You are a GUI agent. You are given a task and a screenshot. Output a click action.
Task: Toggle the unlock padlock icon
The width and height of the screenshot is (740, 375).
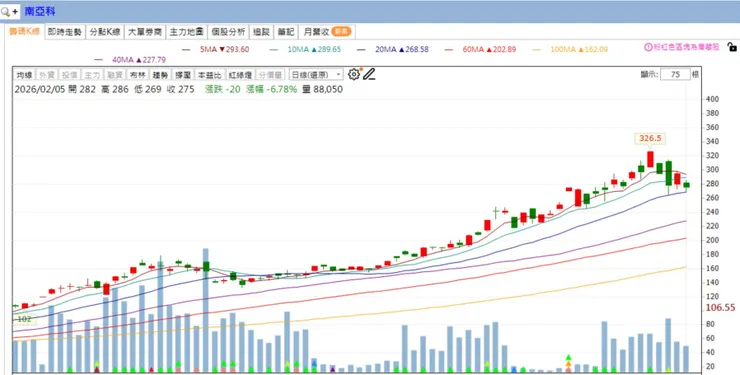732,47
